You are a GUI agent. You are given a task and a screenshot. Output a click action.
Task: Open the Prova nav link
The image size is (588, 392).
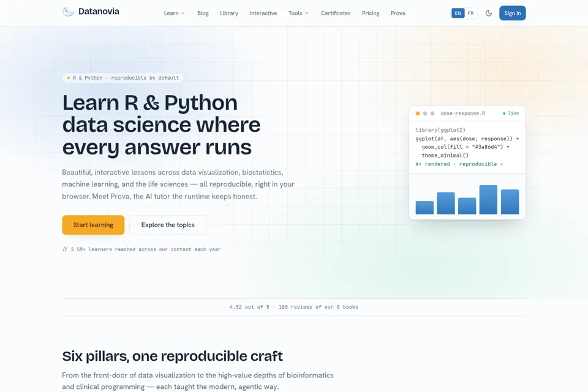coord(398,13)
